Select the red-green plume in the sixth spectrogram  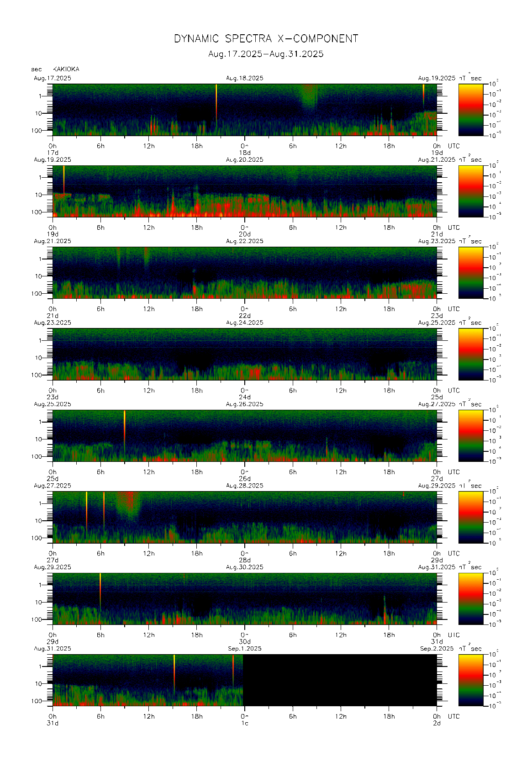click(x=129, y=505)
